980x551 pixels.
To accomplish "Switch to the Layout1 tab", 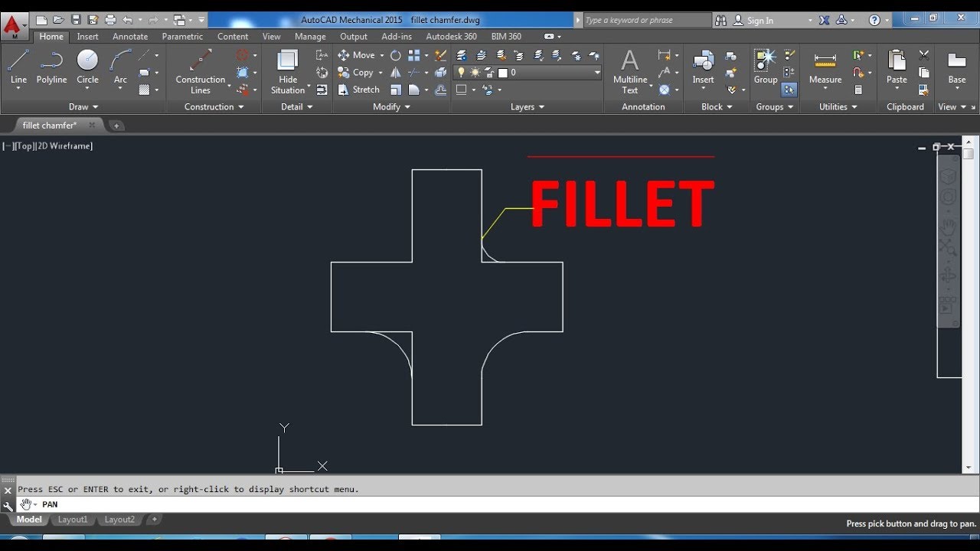I will (73, 520).
